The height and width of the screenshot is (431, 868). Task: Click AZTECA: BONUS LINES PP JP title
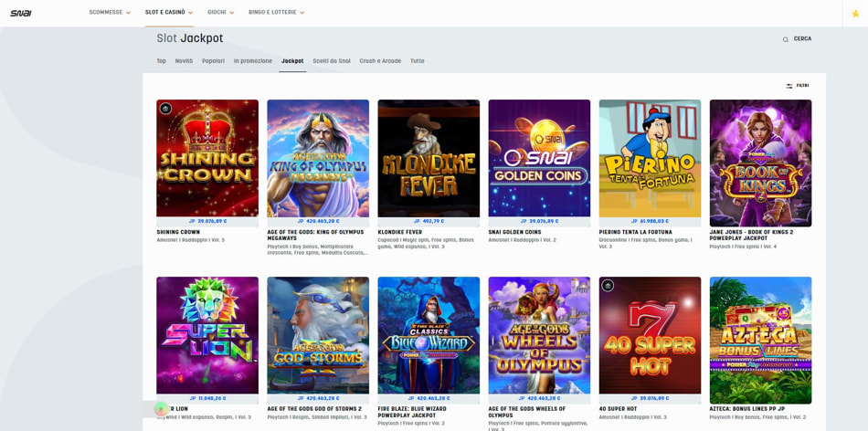[747, 409]
